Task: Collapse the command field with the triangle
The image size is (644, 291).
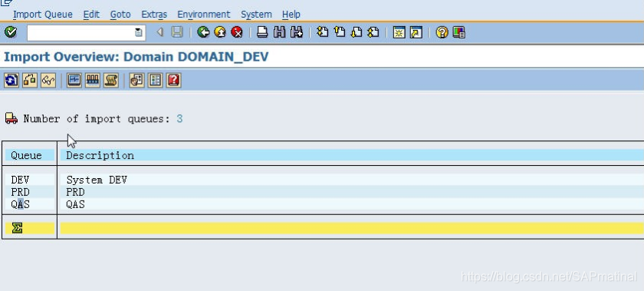Action: 160,32
